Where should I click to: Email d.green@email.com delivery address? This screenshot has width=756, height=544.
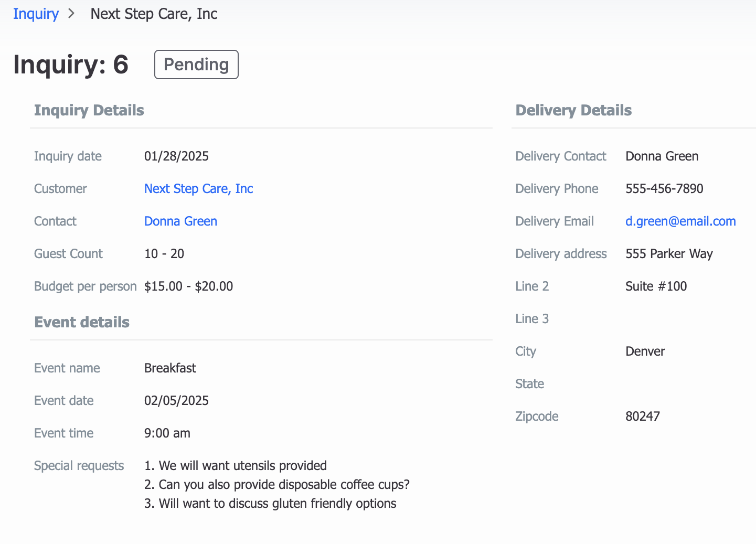pyautogui.click(x=680, y=221)
